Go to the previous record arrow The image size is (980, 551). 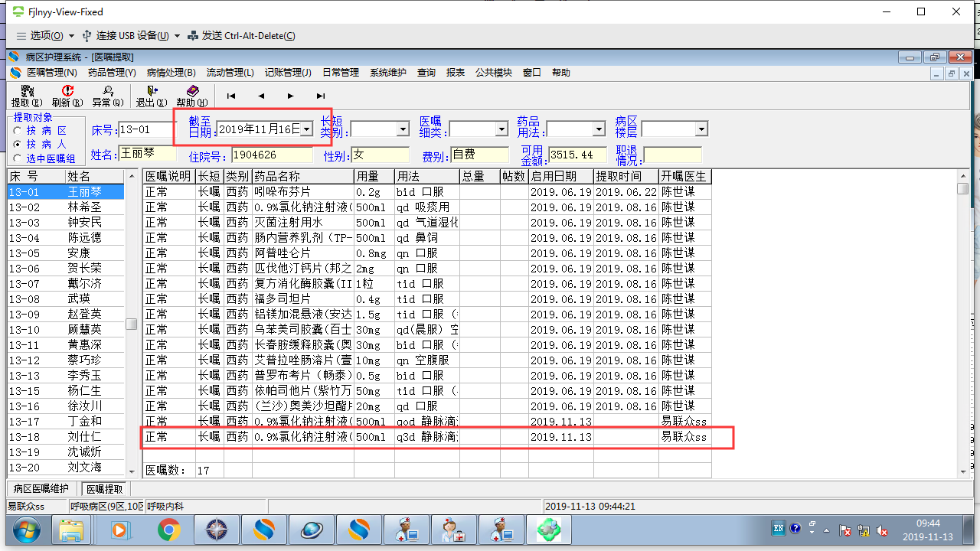(261, 96)
